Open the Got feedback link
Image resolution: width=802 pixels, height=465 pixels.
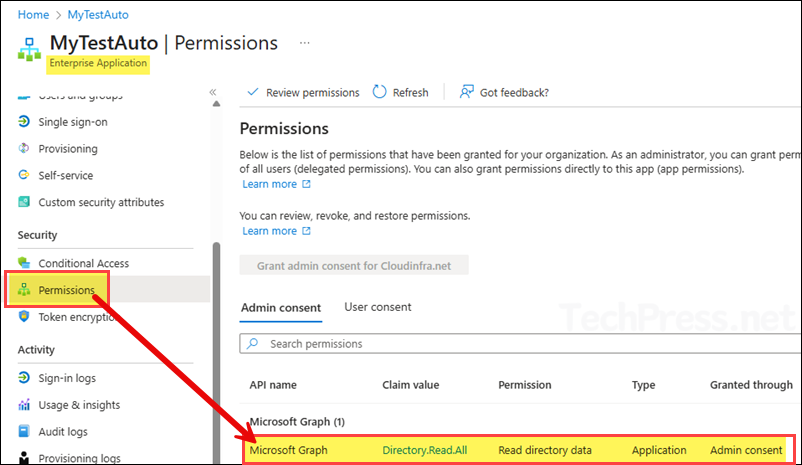[x=504, y=92]
